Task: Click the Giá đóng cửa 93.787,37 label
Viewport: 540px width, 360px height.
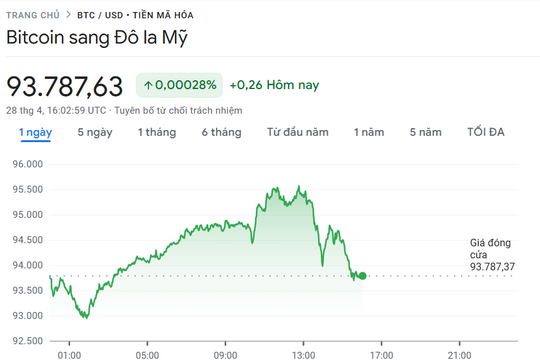Action: point(492,255)
